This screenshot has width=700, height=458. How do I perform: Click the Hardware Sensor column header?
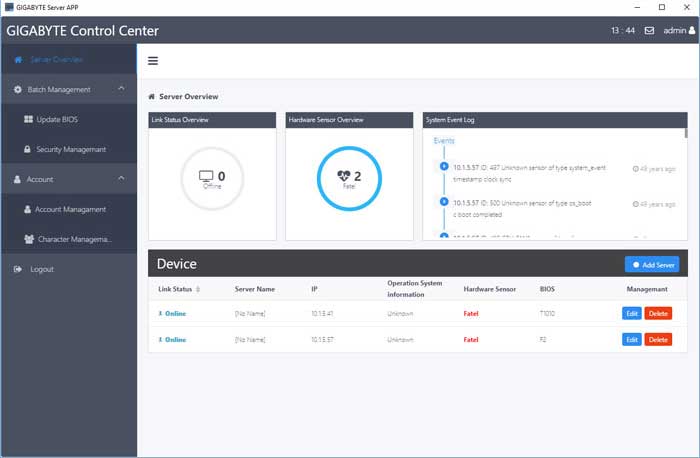pyautogui.click(x=490, y=289)
